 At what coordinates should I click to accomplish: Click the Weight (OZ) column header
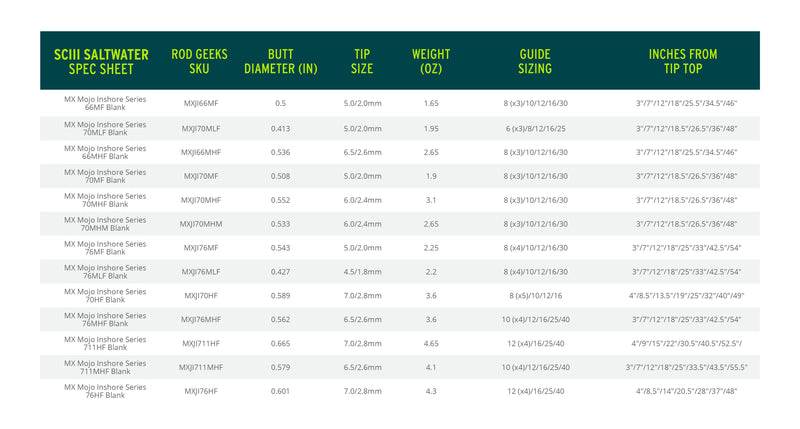click(431, 61)
